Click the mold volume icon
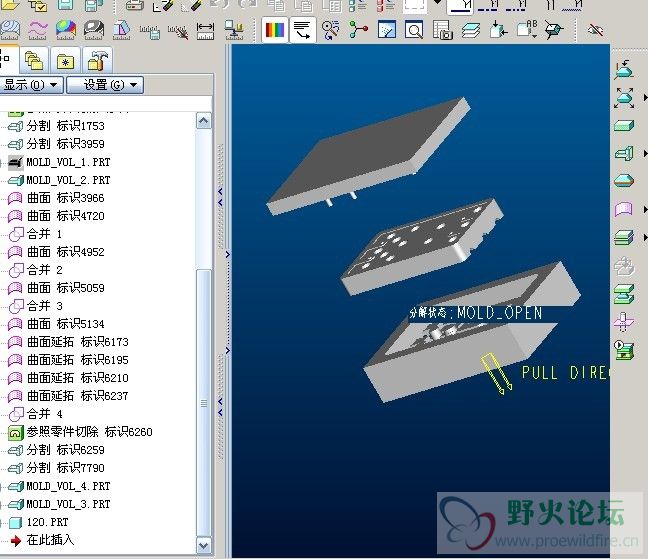The width and height of the screenshot is (648, 559). coord(624,153)
